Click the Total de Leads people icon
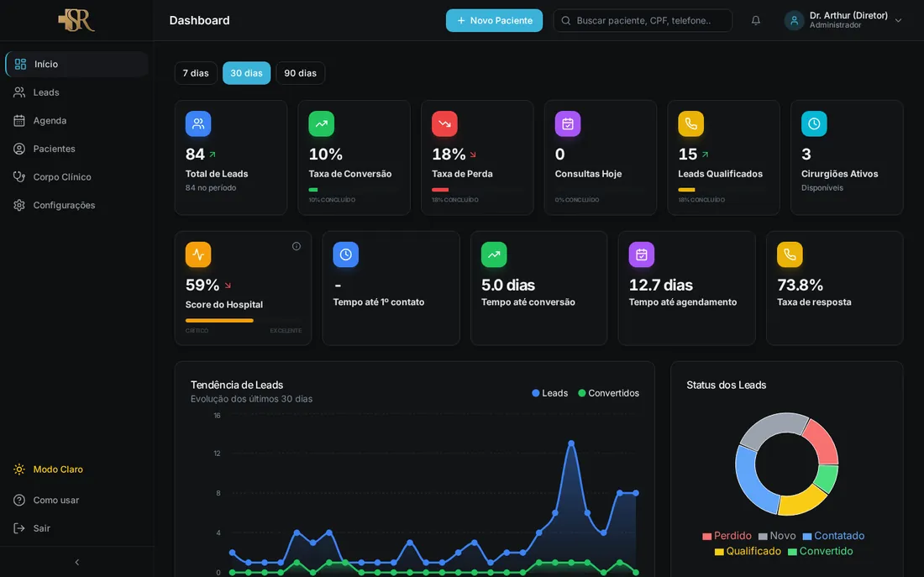Image resolution: width=924 pixels, height=577 pixels. coord(198,123)
